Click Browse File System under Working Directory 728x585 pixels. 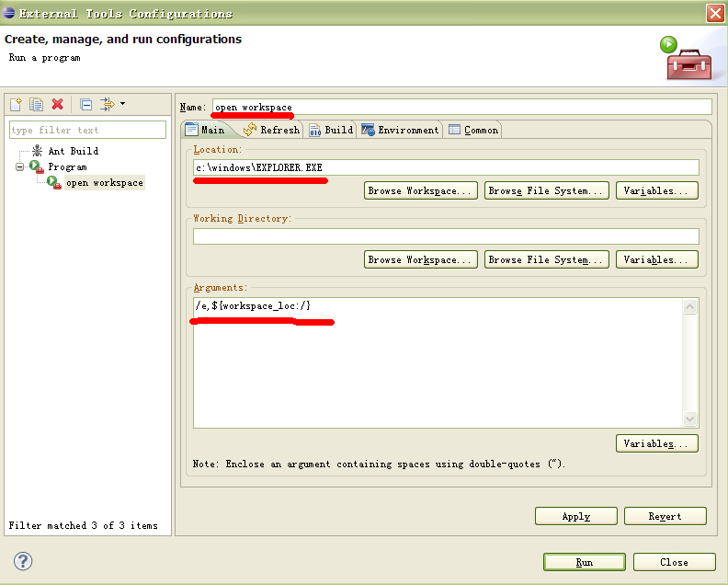coord(547,259)
